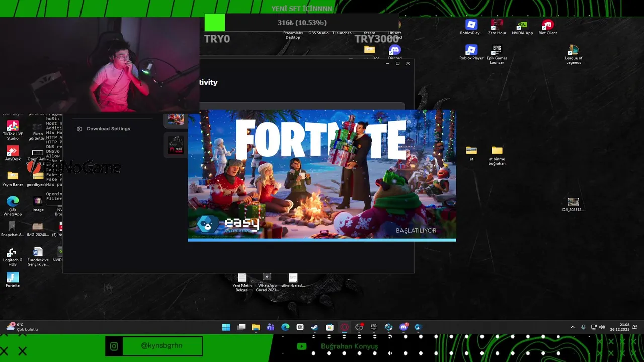Screen dimensions: 644x362
Task: Open CapCut from taskbar
Action: pyautogui.click(x=300, y=327)
